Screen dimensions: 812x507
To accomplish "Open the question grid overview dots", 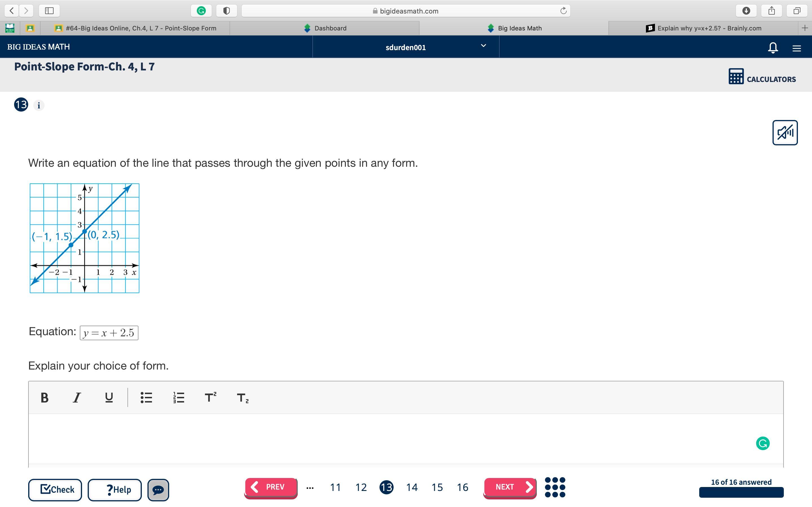I will (x=555, y=487).
